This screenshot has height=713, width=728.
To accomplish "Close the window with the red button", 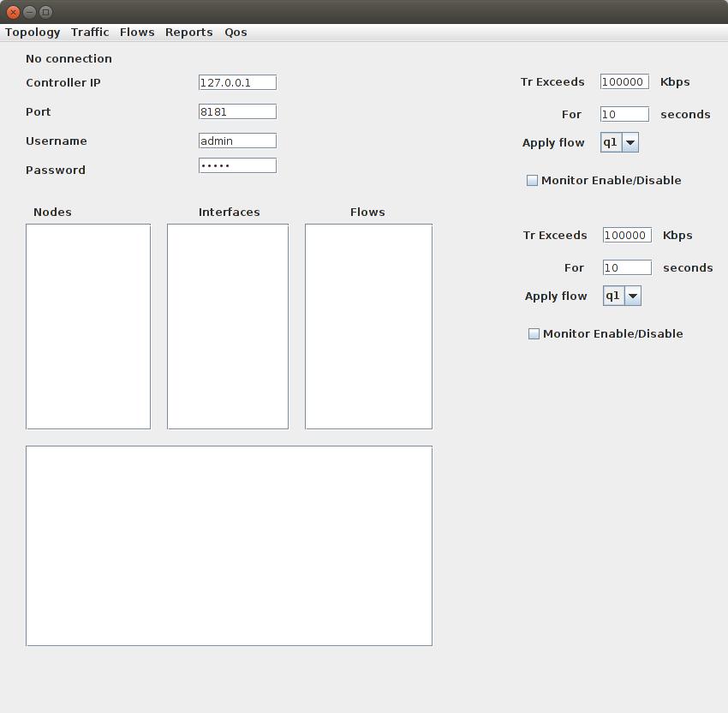I will 14,12.
